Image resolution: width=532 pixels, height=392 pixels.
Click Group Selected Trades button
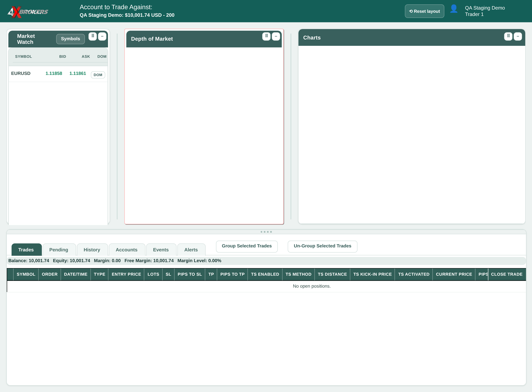point(247,246)
